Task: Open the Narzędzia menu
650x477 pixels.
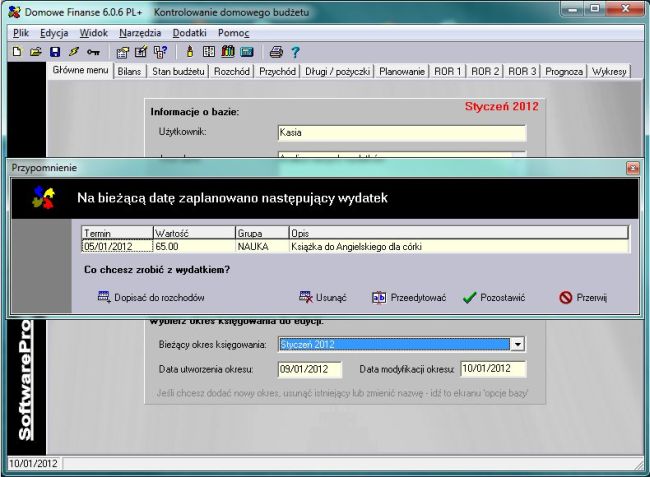Action: pyautogui.click(x=140, y=33)
